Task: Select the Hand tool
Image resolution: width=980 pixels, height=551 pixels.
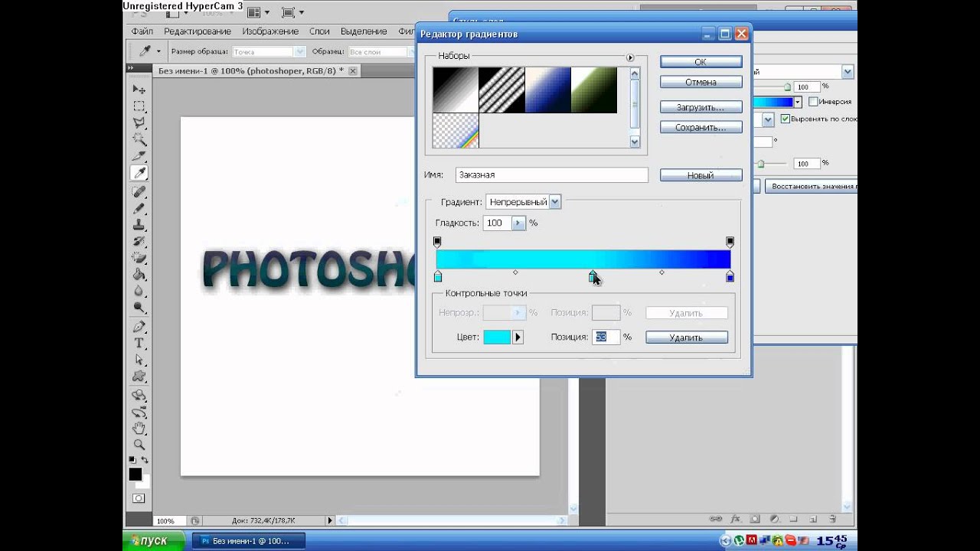Action: tap(139, 427)
